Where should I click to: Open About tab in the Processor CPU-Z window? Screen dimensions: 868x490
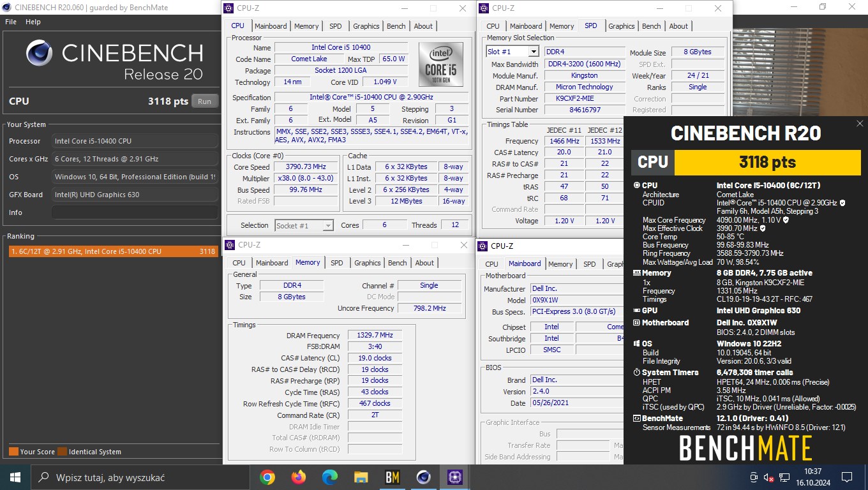[423, 26]
